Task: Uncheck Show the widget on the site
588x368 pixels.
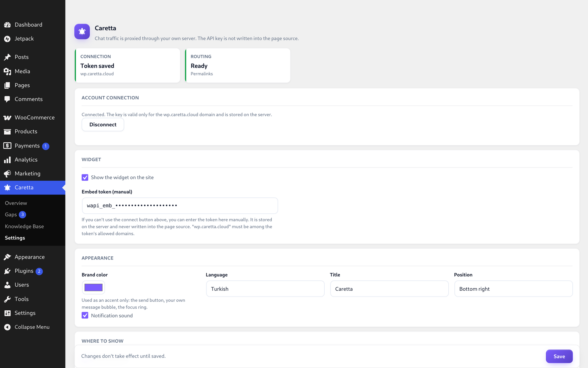Action: pyautogui.click(x=85, y=178)
